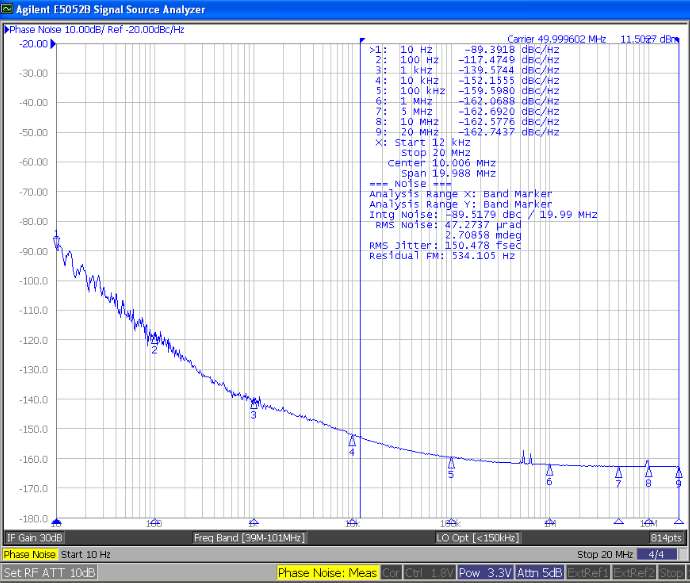
Task: Click marker 1 triangle at 10 Hz
Action: [56, 240]
